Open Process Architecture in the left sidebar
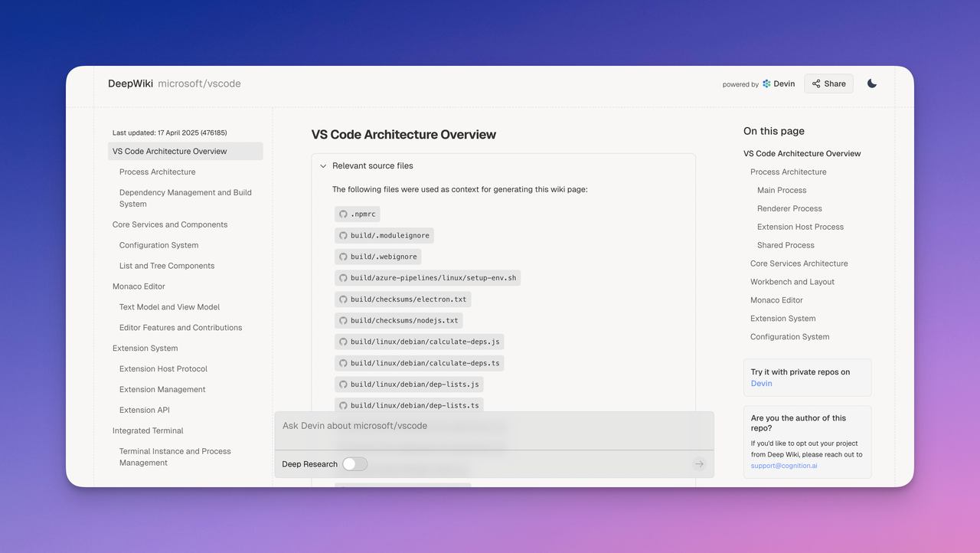Image resolution: width=980 pixels, height=553 pixels. click(157, 172)
